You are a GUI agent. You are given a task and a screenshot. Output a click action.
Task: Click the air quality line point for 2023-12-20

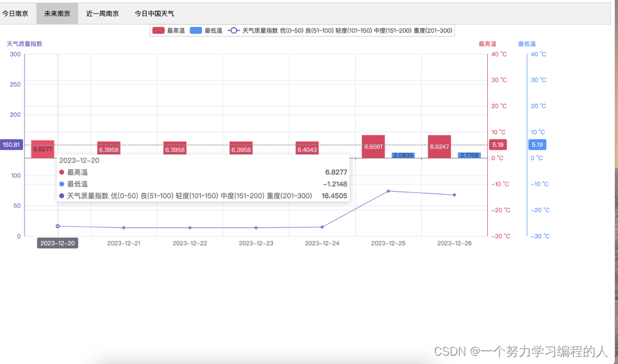tap(58, 226)
